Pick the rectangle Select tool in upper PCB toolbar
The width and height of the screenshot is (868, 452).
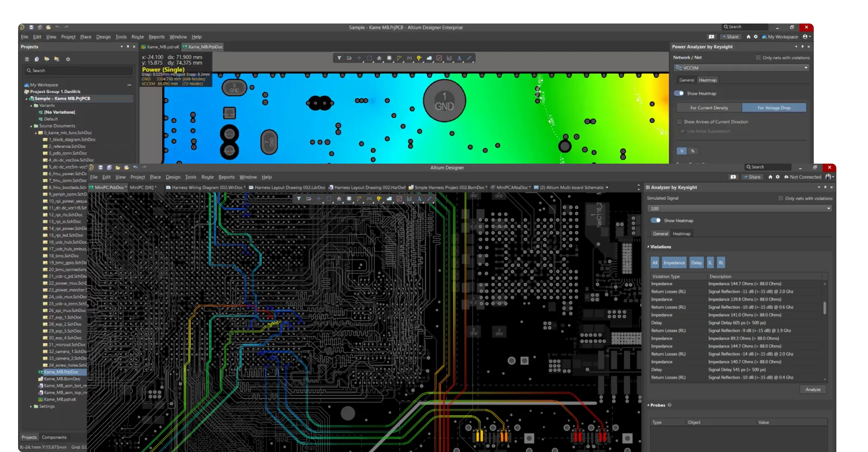[x=369, y=58]
